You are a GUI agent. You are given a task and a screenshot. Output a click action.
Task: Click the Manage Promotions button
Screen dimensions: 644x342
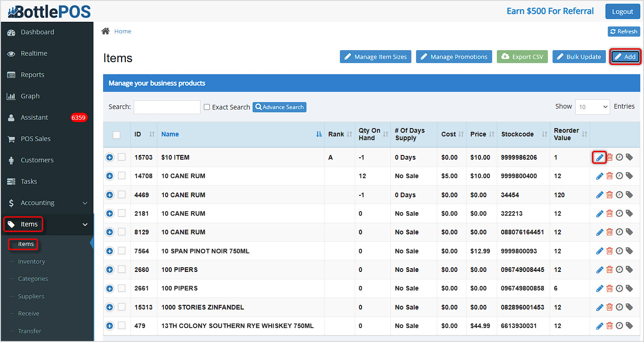click(454, 56)
